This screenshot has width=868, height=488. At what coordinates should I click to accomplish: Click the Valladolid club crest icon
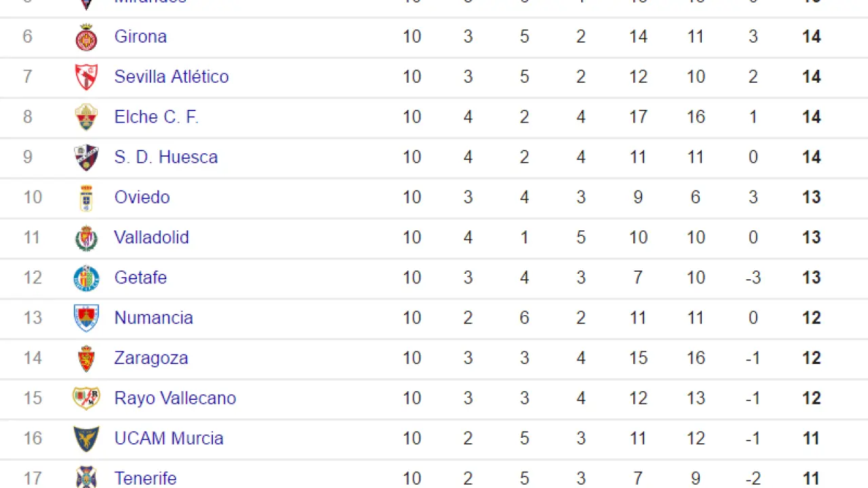pos(86,238)
